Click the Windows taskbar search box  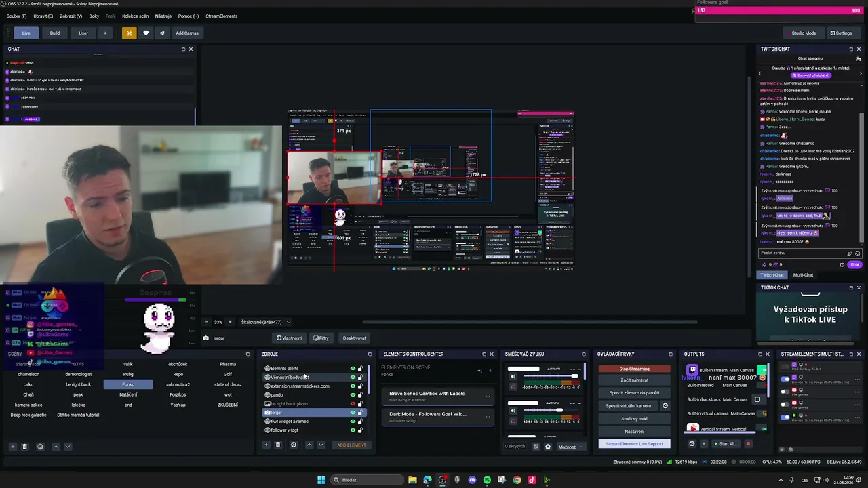(366, 480)
